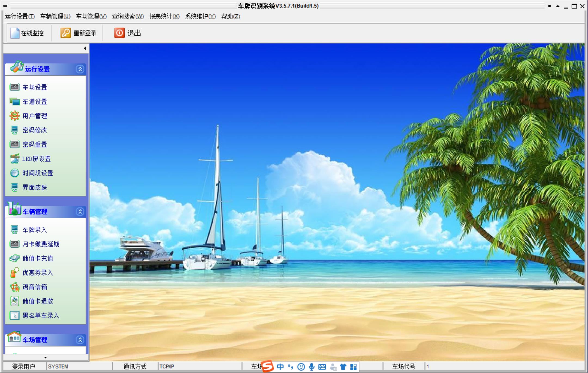This screenshot has width=588, height=373.
Task: Toggle Sogou Chinese/English input mode
Action: tap(280, 367)
